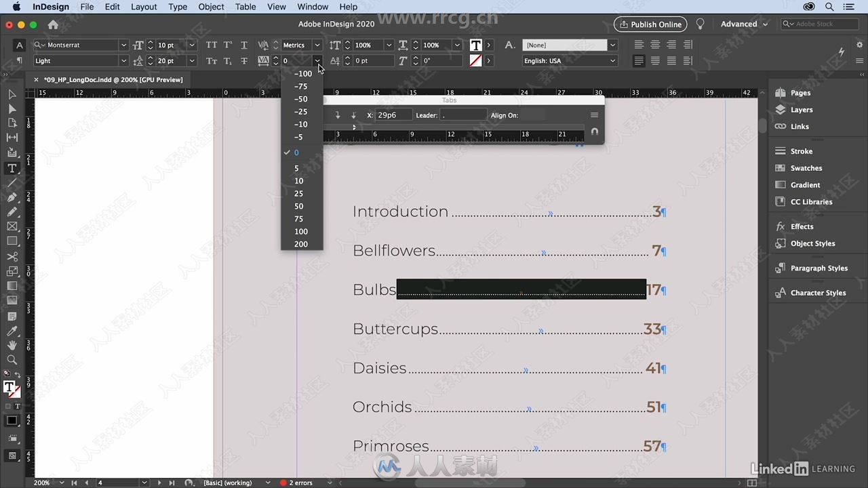The width and height of the screenshot is (868, 488).
Task: Toggle All Caps formatting
Action: [x=212, y=45]
